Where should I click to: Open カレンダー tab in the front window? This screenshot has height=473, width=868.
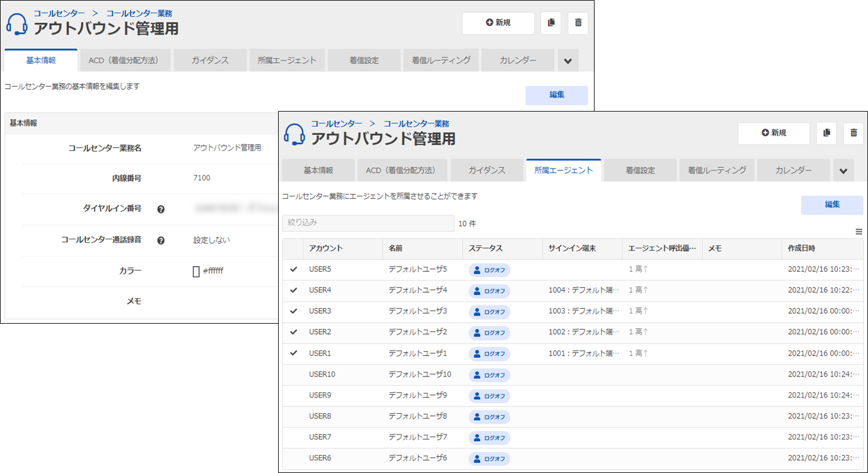pos(794,170)
